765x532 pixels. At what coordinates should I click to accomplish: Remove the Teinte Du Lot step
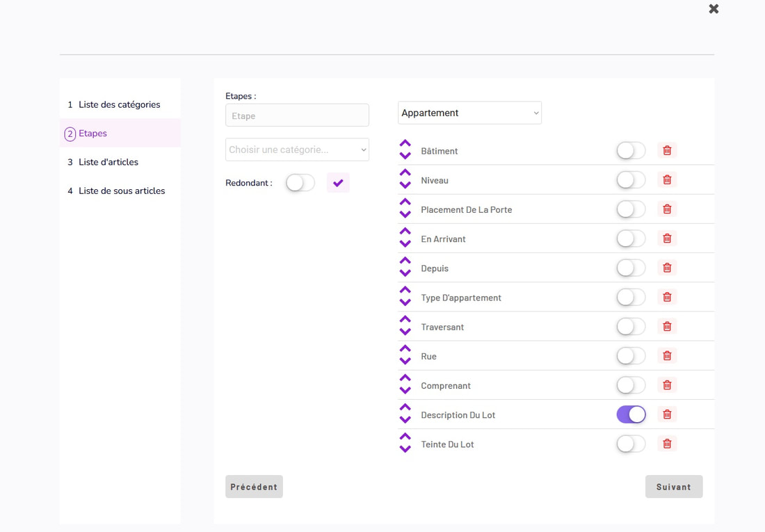click(667, 444)
